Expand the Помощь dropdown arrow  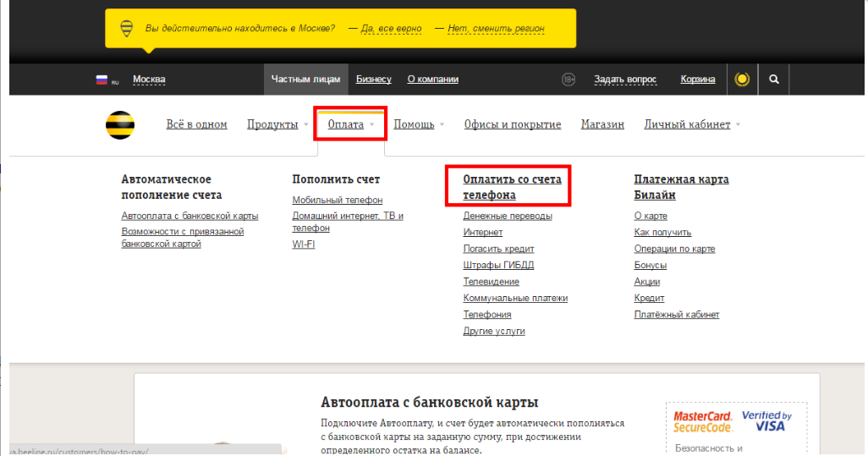point(442,124)
